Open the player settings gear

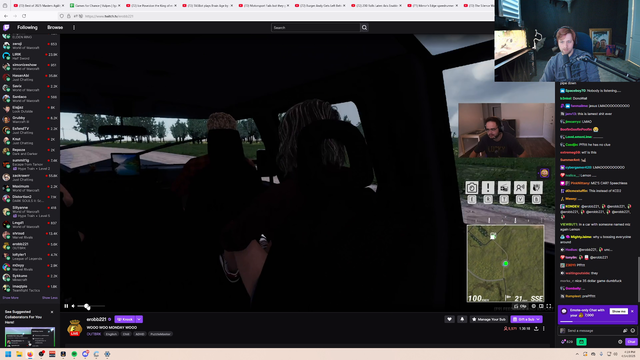533,306
